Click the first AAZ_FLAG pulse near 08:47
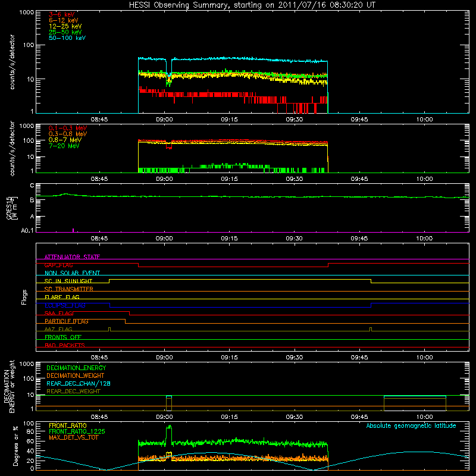 (109, 329)
